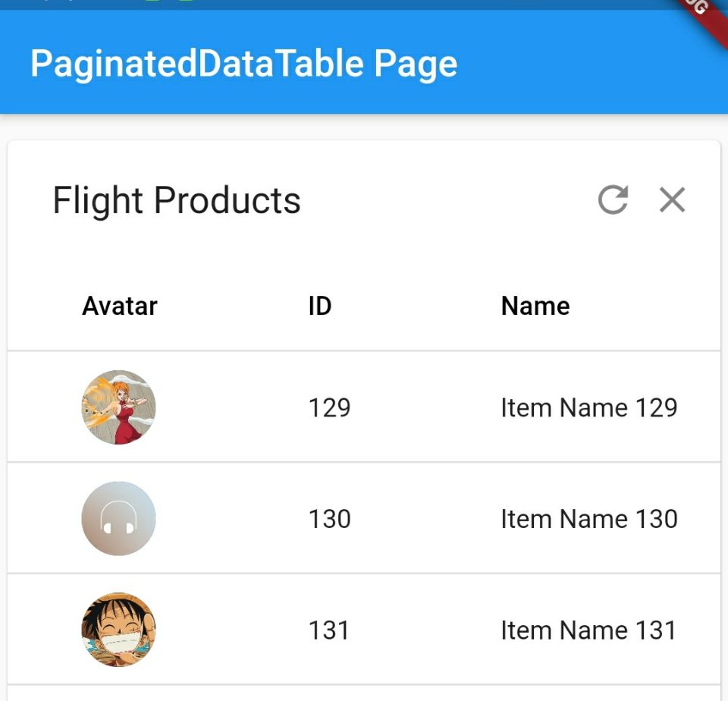Click the Item Name 129 cell
The height and width of the screenshot is (701, 728).
pos(588,408)
